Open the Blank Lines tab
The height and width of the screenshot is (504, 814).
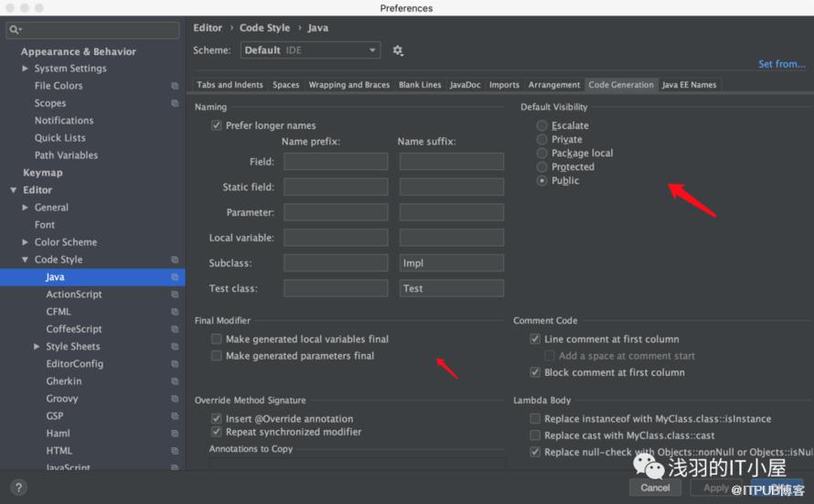(420, 84)
